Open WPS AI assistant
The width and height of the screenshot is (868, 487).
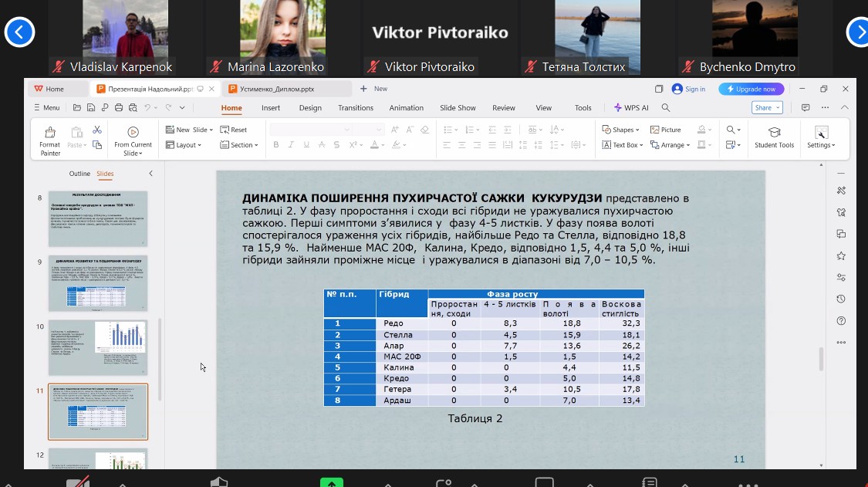point(631,107)
